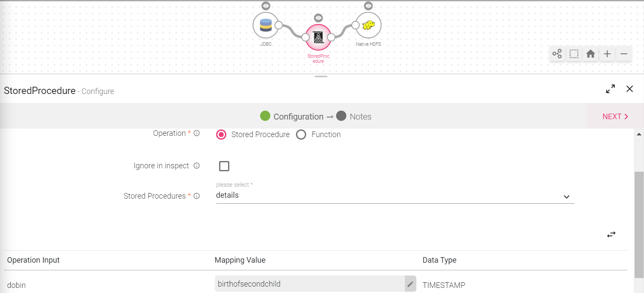
Task: Click the JDBC database node icon
Action: 266,25
